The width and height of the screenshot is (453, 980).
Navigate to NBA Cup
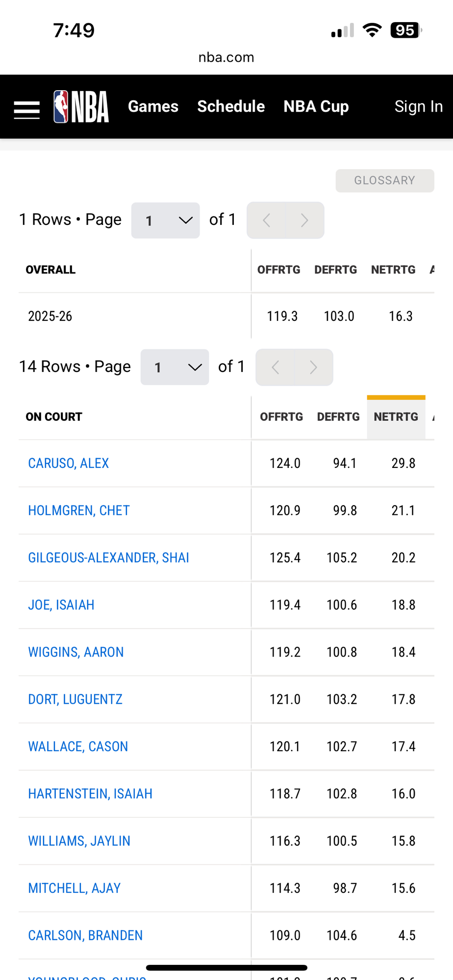tap(316, 106)
